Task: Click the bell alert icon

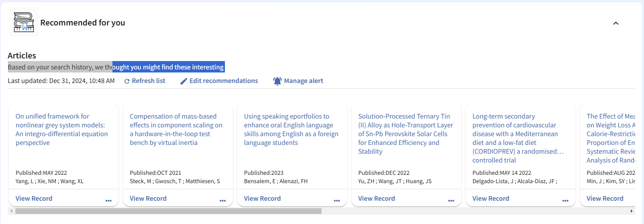Action: tap(277, 81)
